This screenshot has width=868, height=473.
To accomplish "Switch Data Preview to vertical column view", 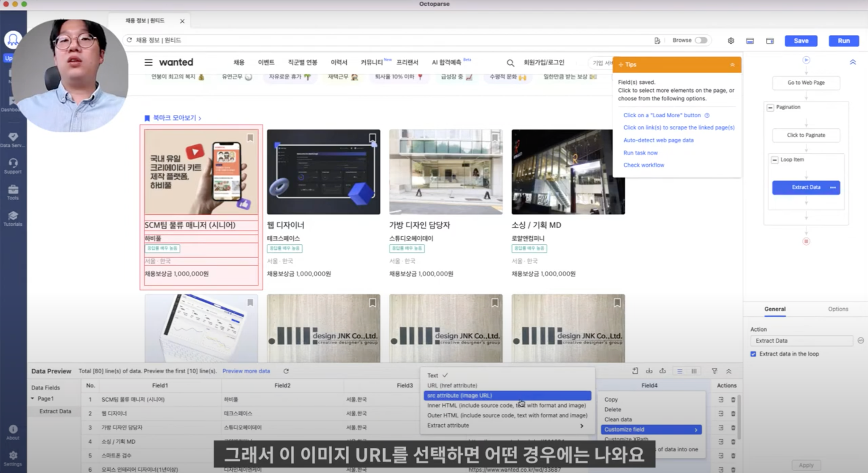I will (694, 371).
